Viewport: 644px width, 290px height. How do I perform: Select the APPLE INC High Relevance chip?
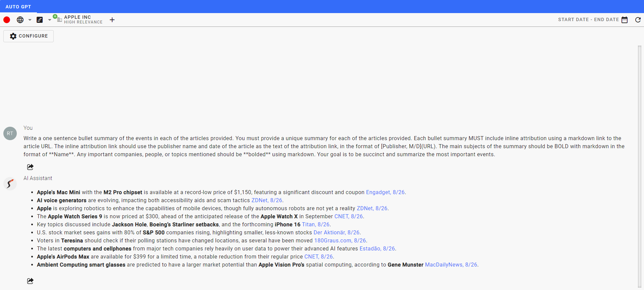83,19
